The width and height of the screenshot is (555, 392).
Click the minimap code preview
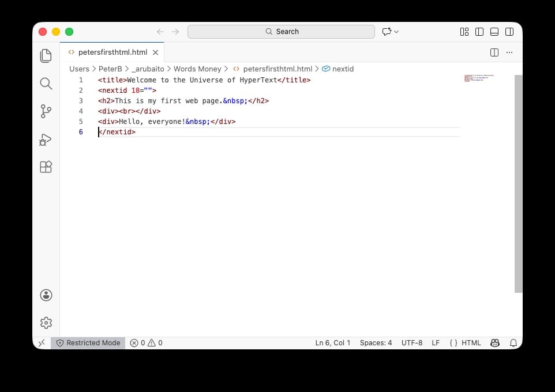pyautogui.click(x=479, y=78)
